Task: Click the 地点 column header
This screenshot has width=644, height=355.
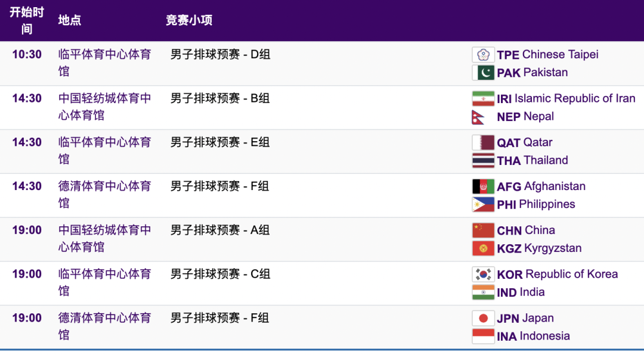Action: pos(69,20)
